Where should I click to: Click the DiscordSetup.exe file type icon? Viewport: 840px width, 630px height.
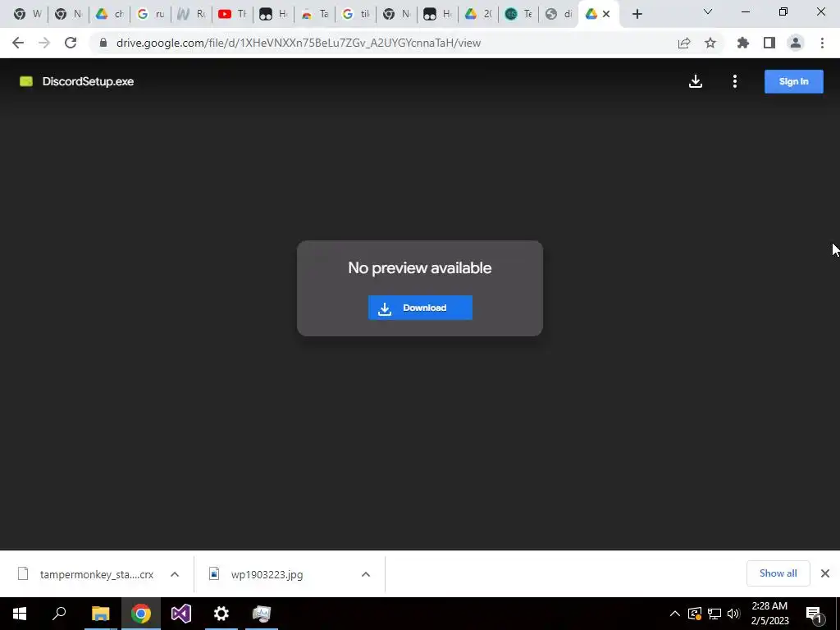pyautogui.click(x=26, y=81)
